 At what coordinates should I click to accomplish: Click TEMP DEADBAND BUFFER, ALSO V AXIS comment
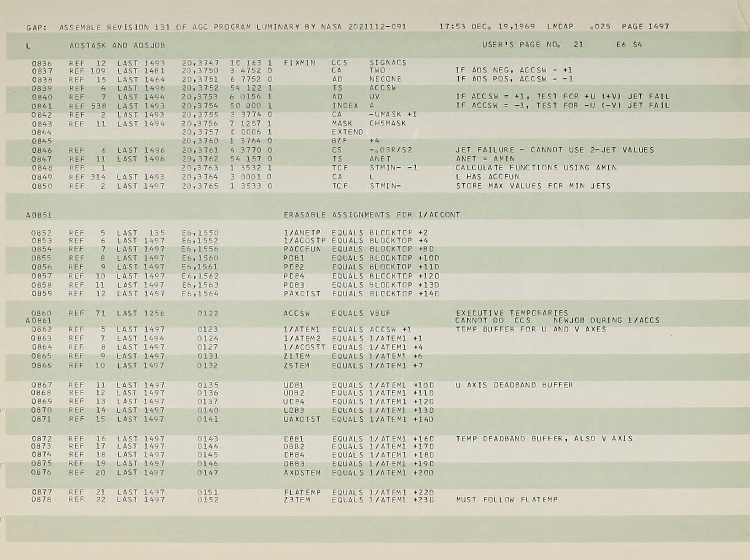click(544, 438)
